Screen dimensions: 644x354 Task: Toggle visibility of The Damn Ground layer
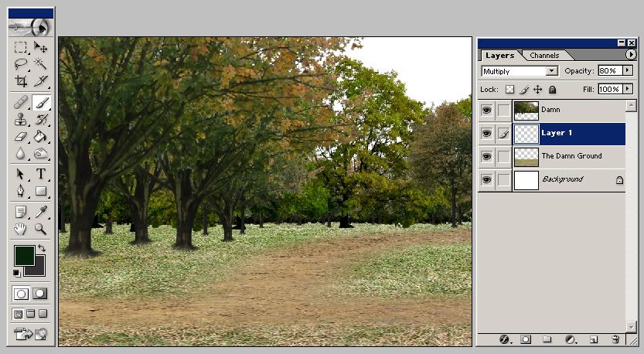click(486, 157)
